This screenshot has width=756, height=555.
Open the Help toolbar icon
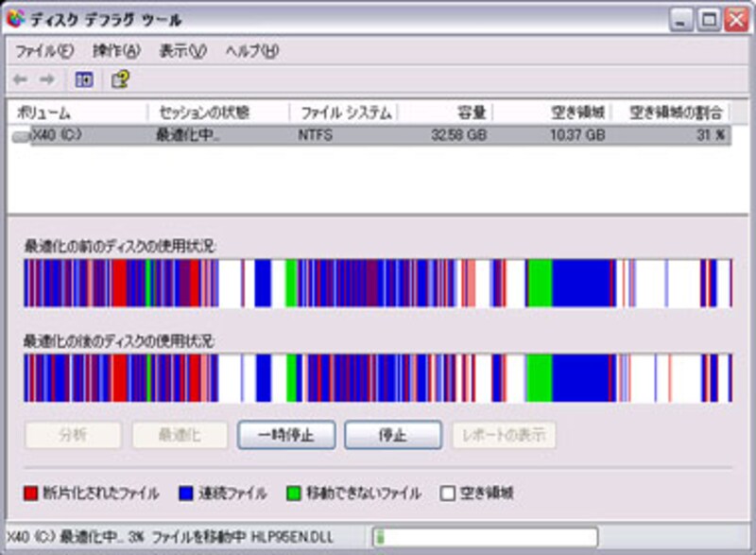[120, 79]
